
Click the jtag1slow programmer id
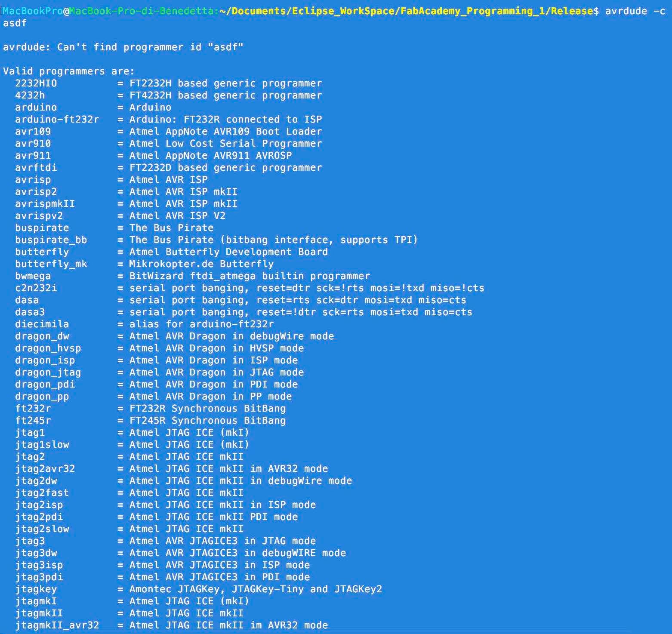tap(42, 445)
